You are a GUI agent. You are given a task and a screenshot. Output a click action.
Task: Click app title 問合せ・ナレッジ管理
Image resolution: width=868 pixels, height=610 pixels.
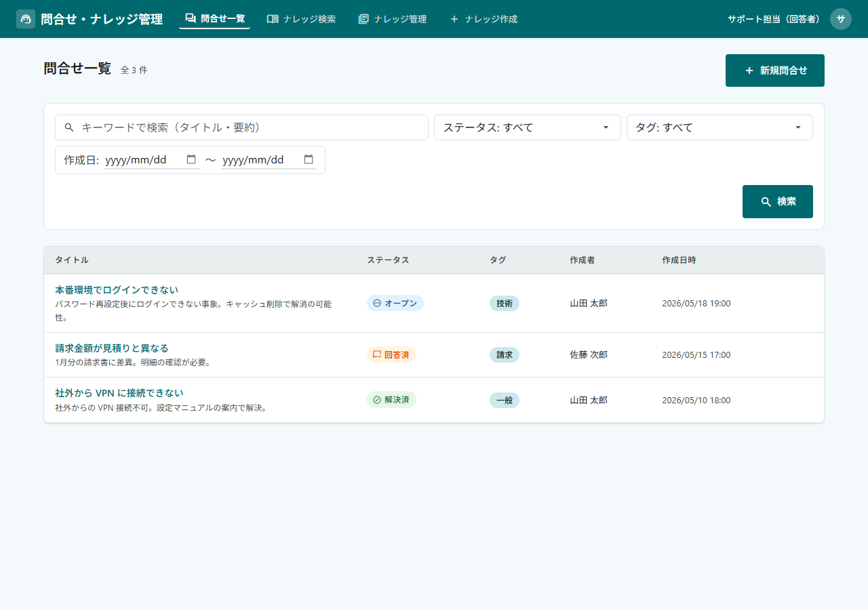point(102,19)
